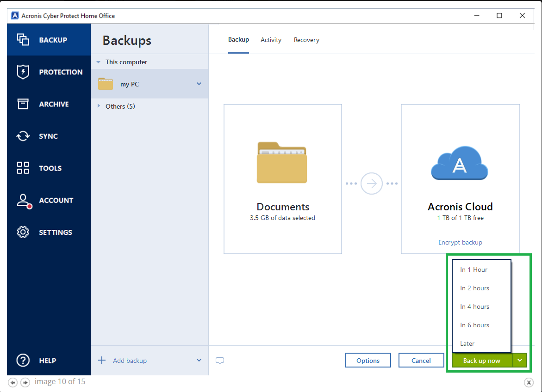Click the Acronis Cloud destination icon
Screen dimensions: 542x392
(460, 164)
